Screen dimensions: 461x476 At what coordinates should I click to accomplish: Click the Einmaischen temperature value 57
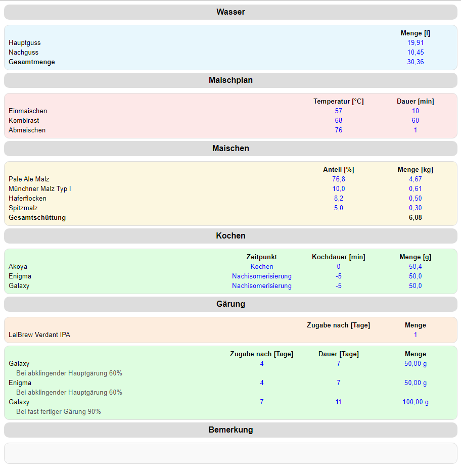pos(338,111)
